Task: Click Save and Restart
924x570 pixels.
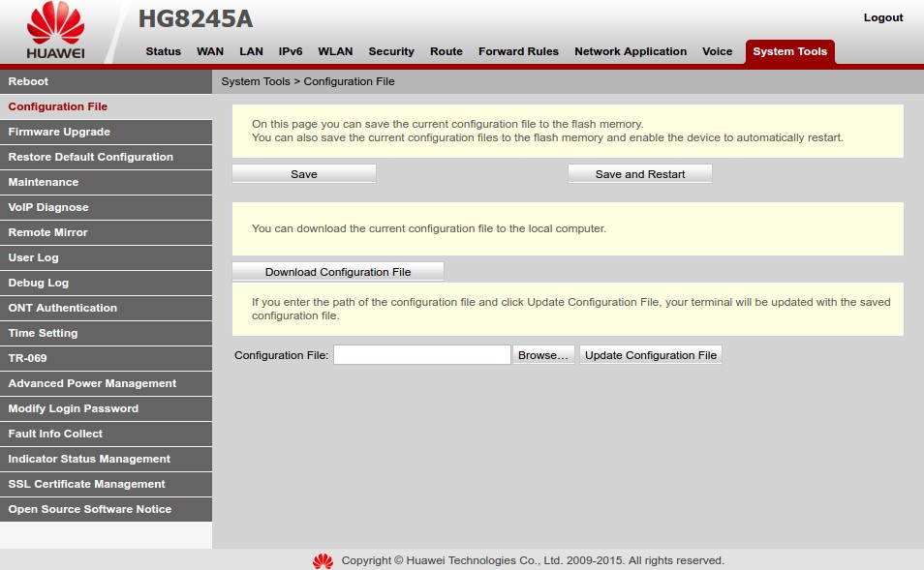Action: click(x=639, y=174)
